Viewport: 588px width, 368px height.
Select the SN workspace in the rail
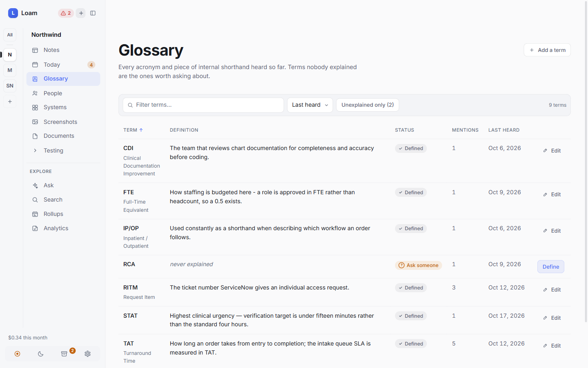click(x=10, y=86)
